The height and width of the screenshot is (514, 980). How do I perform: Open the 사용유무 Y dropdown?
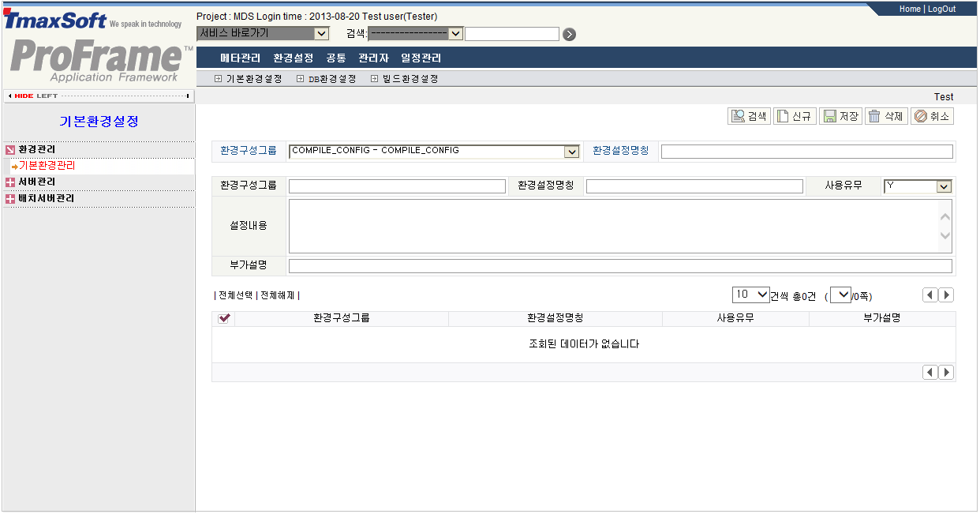(944, 186)
